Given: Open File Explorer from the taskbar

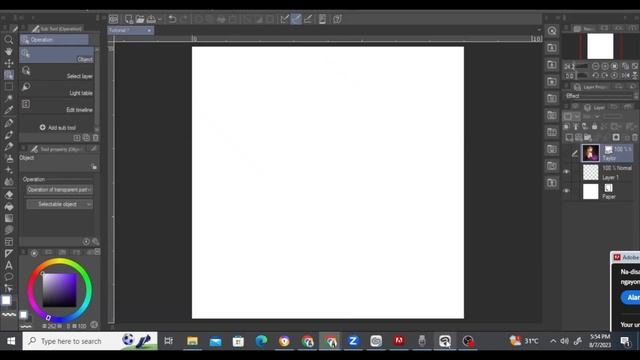Looking at the screenshot, I should (x=192, y=341).
